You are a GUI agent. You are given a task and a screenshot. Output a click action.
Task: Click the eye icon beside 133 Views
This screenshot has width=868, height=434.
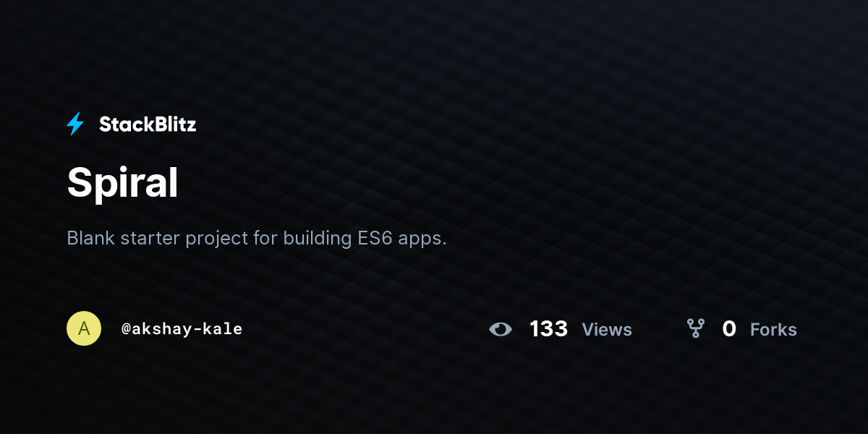[x=501, y=330]
